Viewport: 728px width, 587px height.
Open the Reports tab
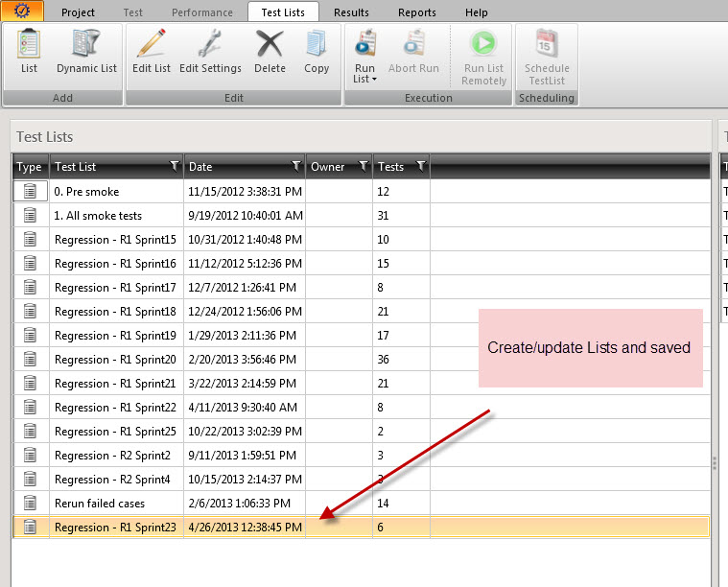(417, 12)
